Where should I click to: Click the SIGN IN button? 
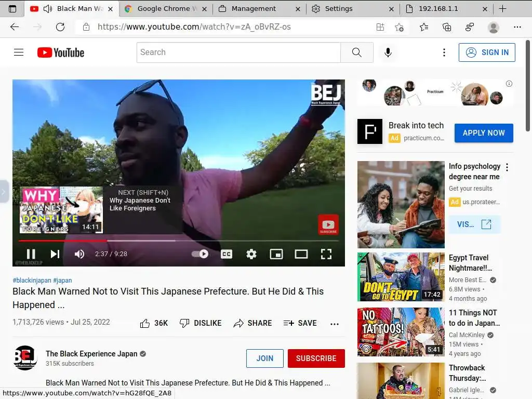pyautogui.click(x=487, y=52)
